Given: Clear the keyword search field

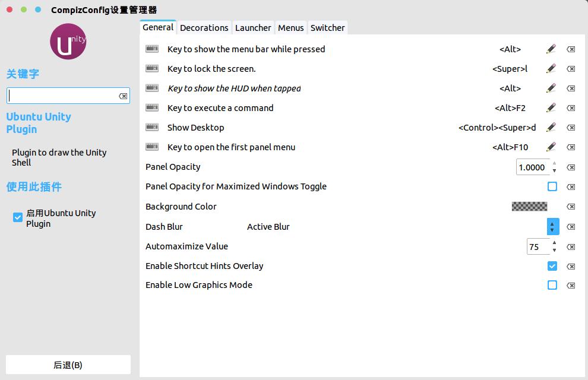Looking at the screenshot, I should tap(123, 96).
